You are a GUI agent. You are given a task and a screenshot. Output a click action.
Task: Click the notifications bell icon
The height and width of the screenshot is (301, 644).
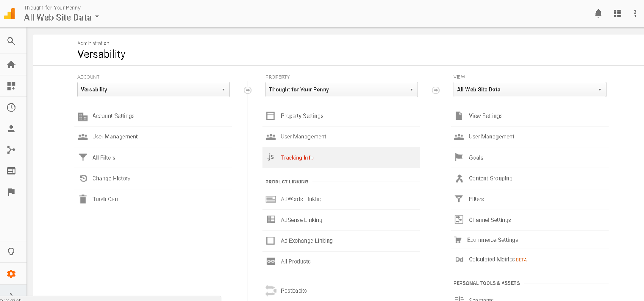(598, 14)
